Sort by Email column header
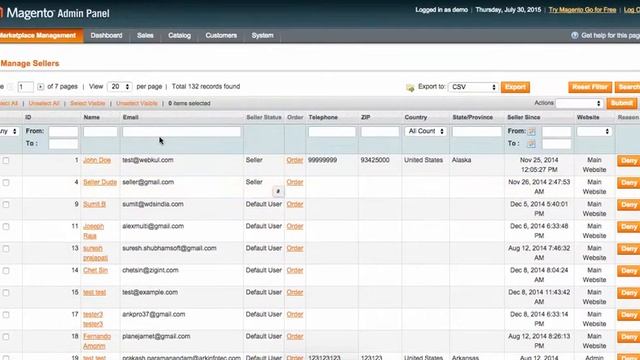640x360 pixels. tap(131, 117)
